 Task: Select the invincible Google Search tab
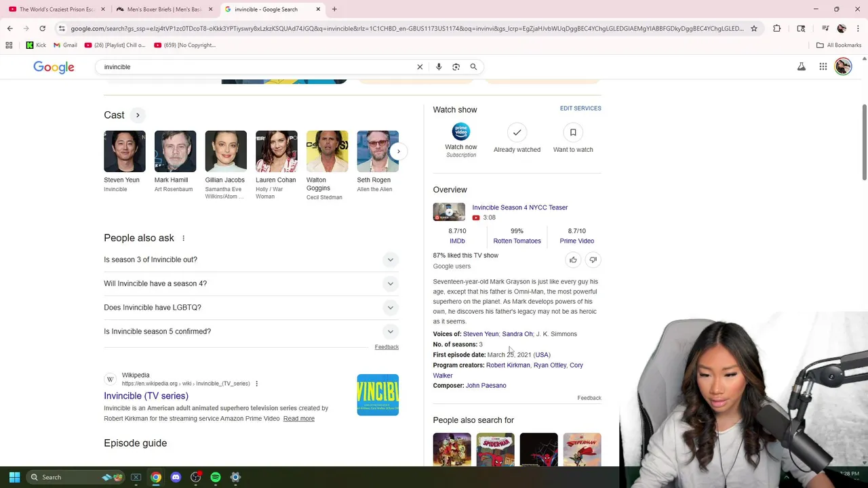coord(271,9)
